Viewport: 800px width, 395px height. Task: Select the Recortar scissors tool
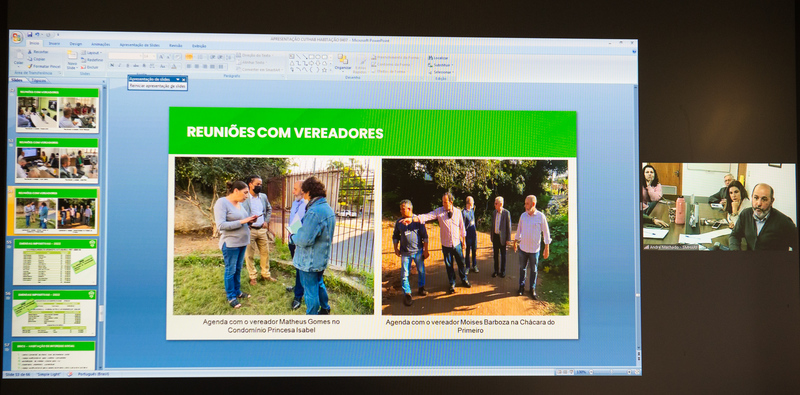(x=30, y=52)
